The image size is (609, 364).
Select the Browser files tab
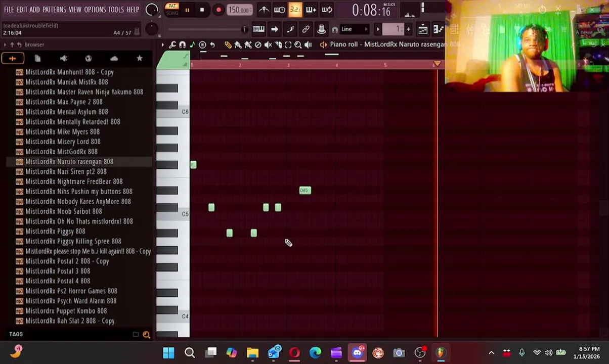37,59
